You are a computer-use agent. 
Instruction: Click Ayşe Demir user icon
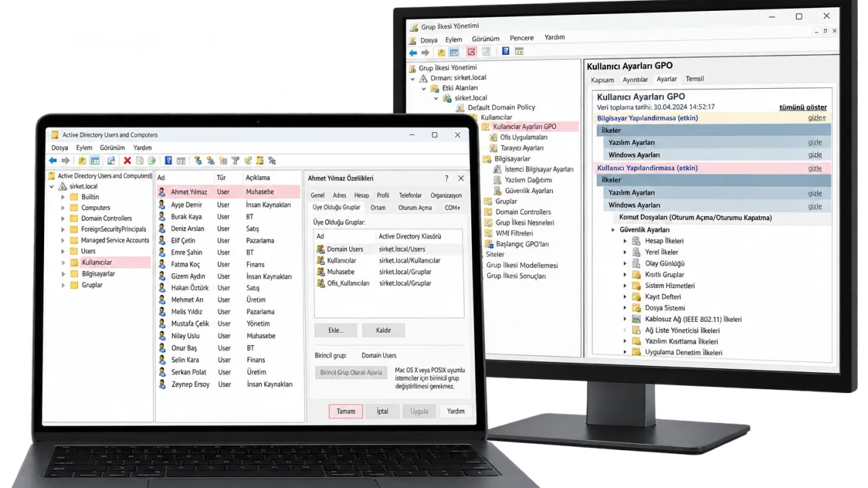point(162,205)
